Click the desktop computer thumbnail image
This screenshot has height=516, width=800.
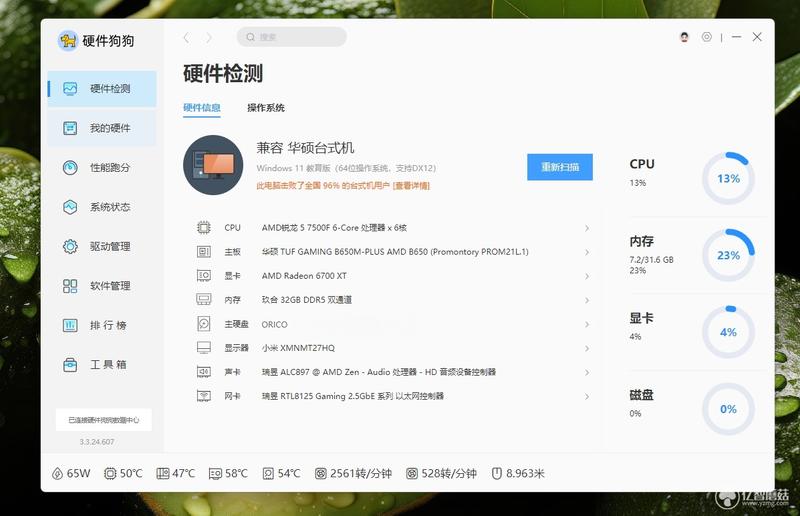pyautogui.click(x=213, y=165)
